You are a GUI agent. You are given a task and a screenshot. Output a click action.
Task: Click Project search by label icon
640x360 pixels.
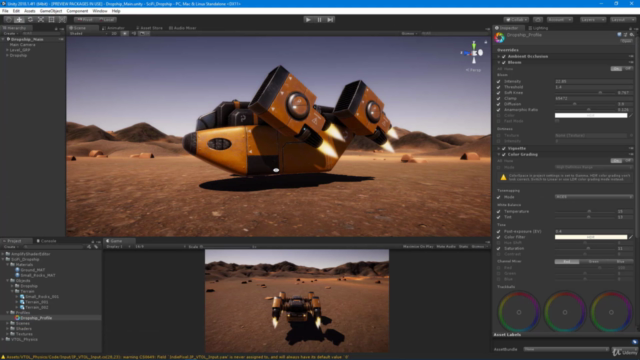96,247
